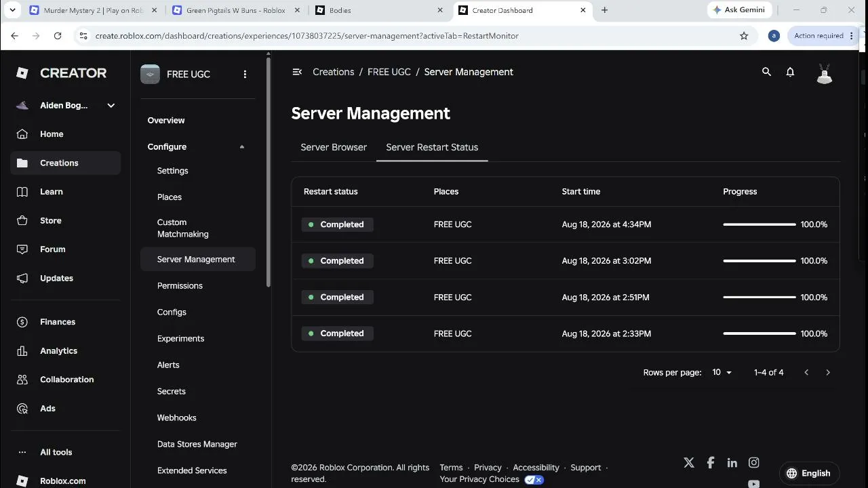
Task: Open the notifications bell
Action: click(790, 72)
